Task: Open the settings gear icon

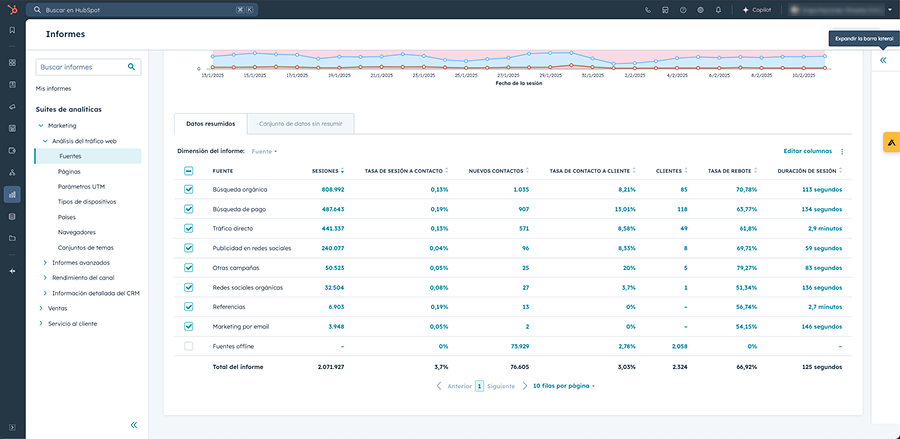Action: 700,10
